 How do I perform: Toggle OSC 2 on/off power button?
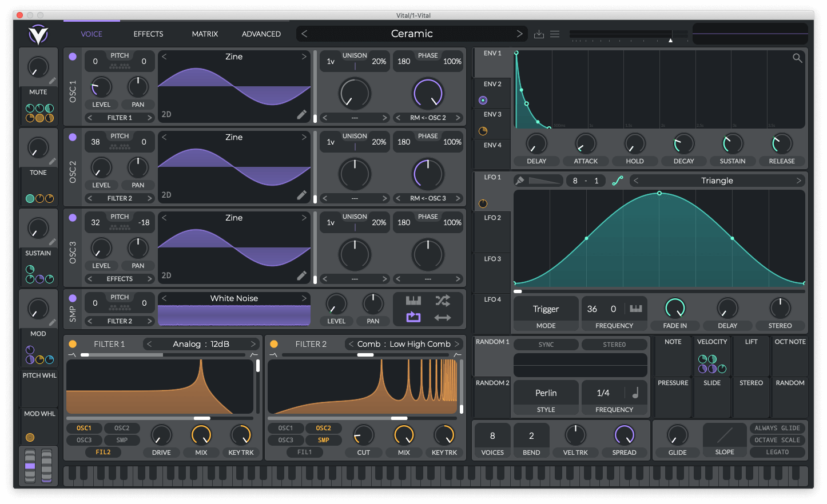[x=73, y=137]
